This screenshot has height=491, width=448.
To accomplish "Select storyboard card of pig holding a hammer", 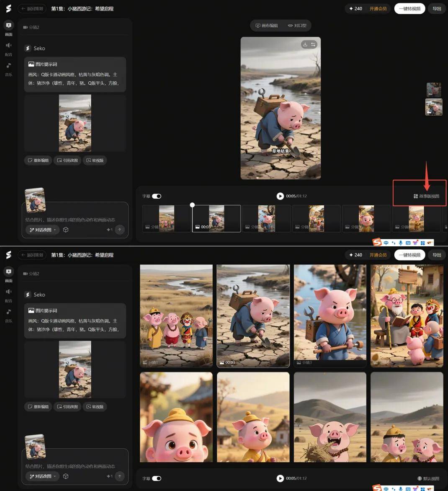I will point(330,316).
